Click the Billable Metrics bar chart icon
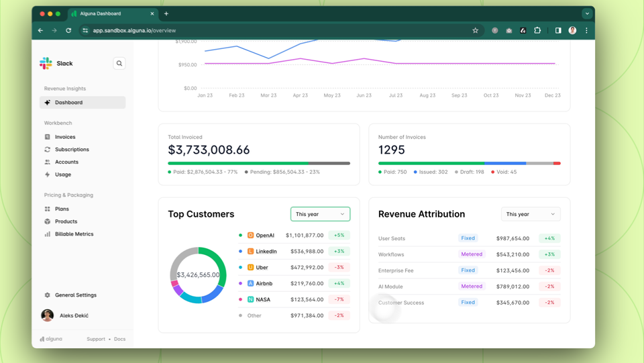 point(47,234)
